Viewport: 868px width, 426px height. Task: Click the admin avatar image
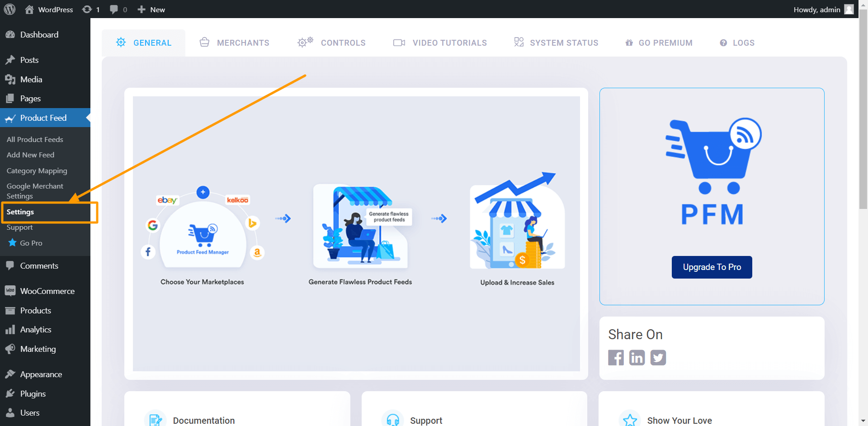(849, 9)
